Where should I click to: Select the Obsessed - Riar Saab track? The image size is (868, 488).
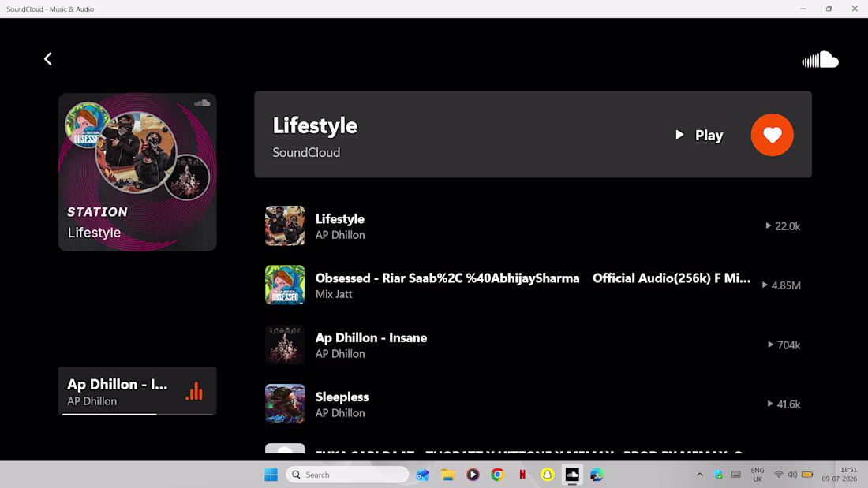pos(533,285)
